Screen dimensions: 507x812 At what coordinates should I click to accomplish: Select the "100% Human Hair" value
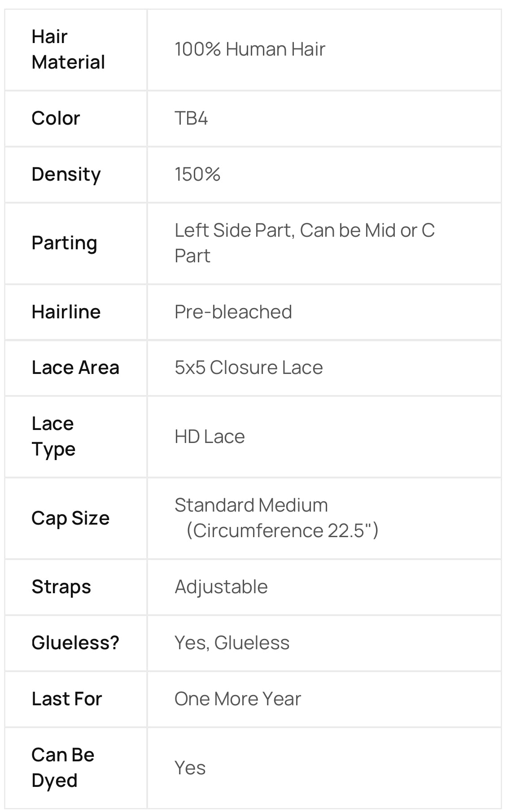[x=249, y=49]
